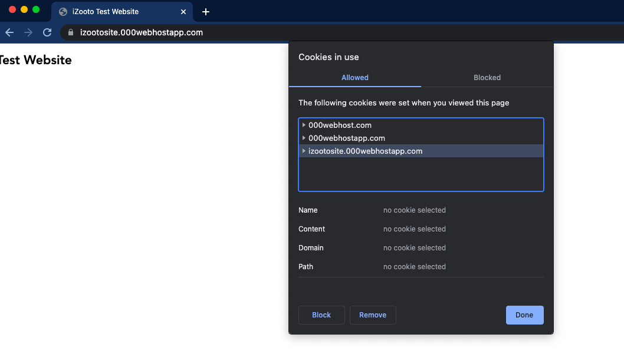Click the Domain field value text

pyautogui.click(x=414, y=248)
